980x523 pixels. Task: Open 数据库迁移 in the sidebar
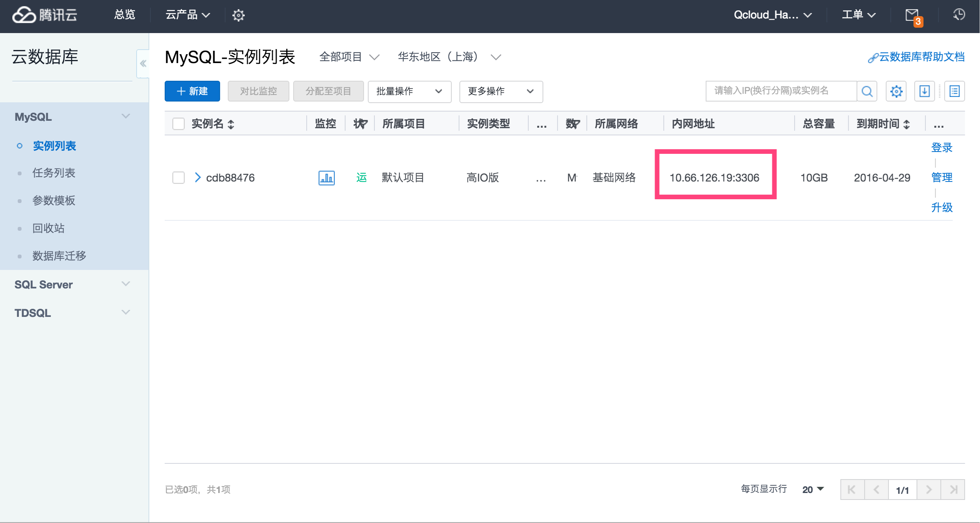[59, 256]
